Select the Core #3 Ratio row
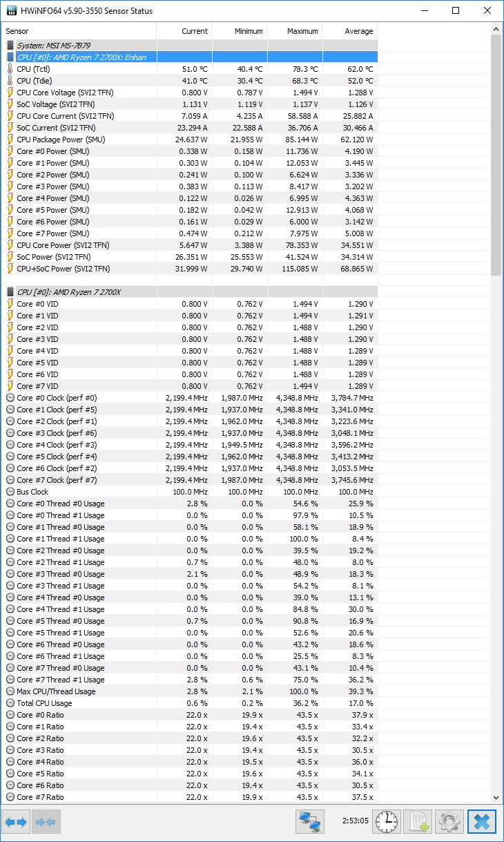Image resolution: width=504 pixels, height=842 pixels. point(190,750)
